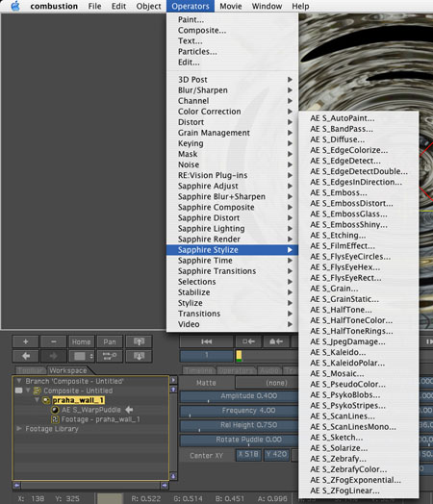The width and height of the screenshot is (433, 504).
Task: Apply the AE S_AutoPaint... effect
Action: point(358,118)
